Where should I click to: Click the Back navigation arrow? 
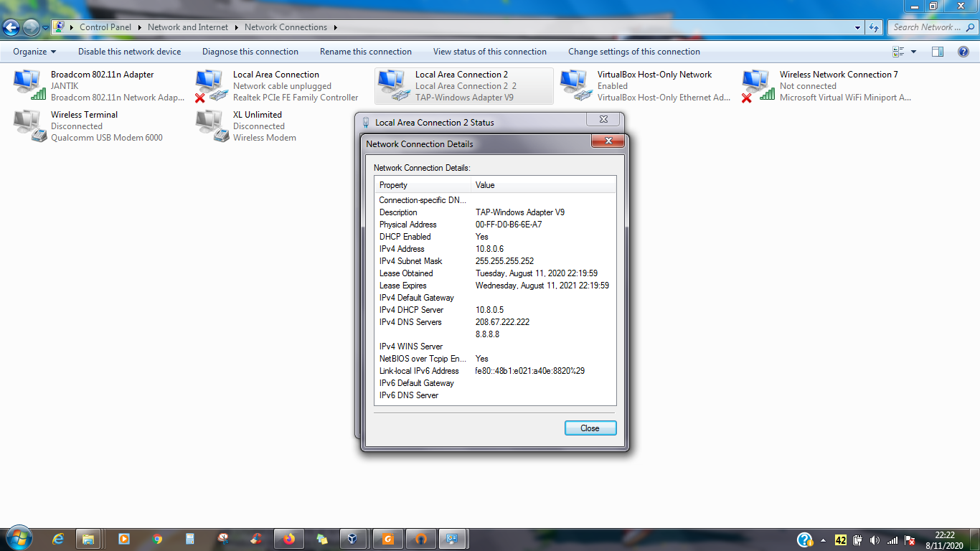tap(11, 27)
